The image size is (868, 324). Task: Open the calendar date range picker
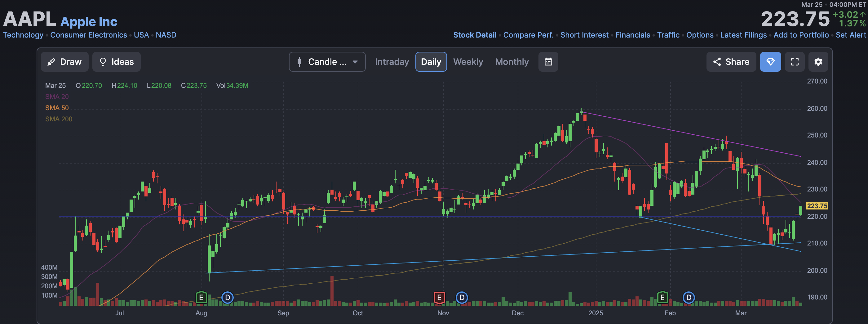(x=548, y=62)
